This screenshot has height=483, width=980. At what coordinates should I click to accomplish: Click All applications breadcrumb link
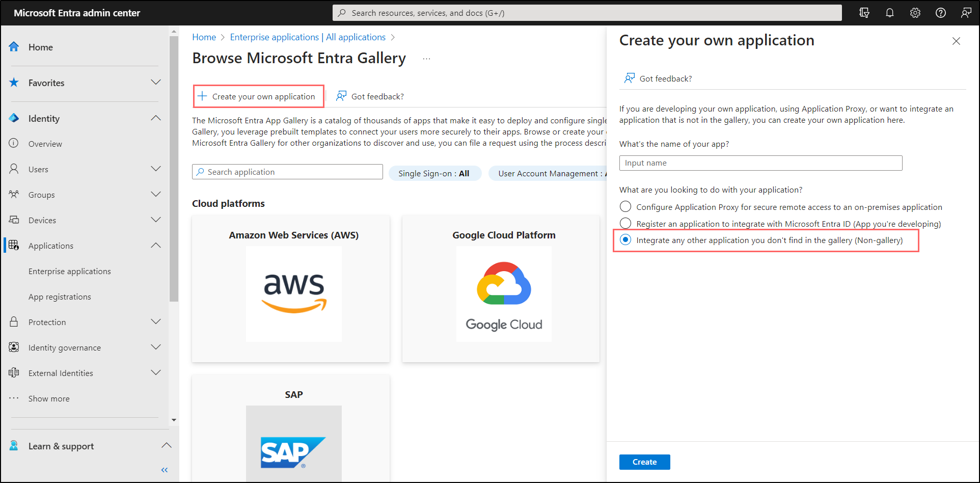click(356, 37)
